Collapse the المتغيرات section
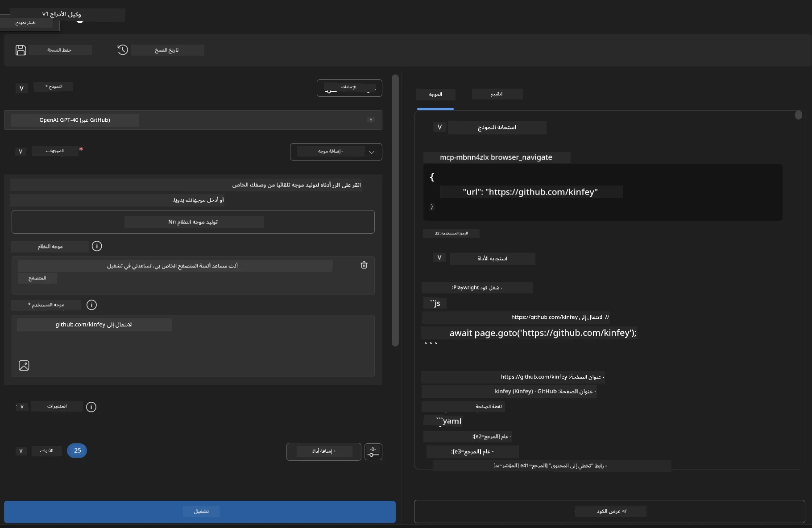This screenshot has width=812, height=528. (x=22, y=407)
